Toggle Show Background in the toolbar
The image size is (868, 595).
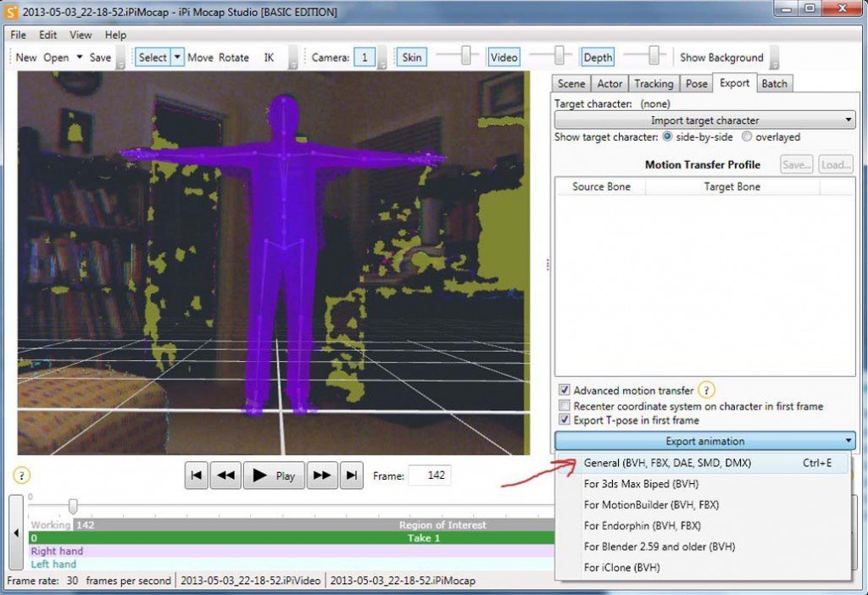click(x=721, y=58)
